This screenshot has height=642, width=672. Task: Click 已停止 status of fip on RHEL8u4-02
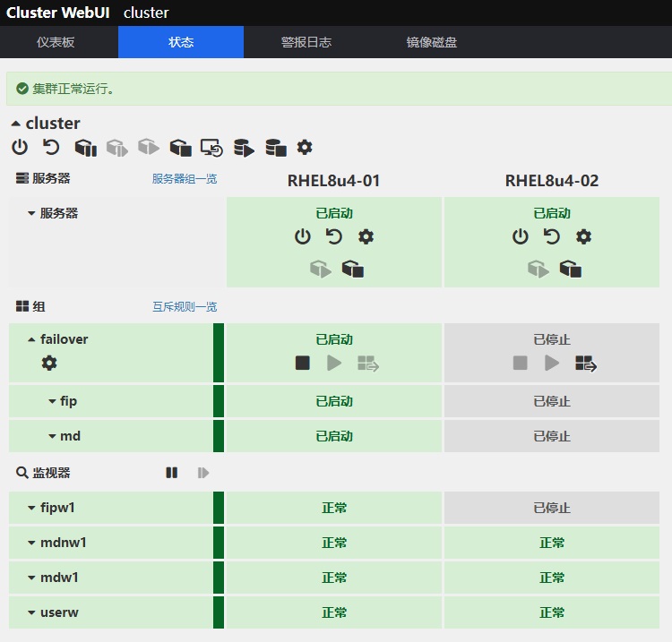[x=552, y=401]
